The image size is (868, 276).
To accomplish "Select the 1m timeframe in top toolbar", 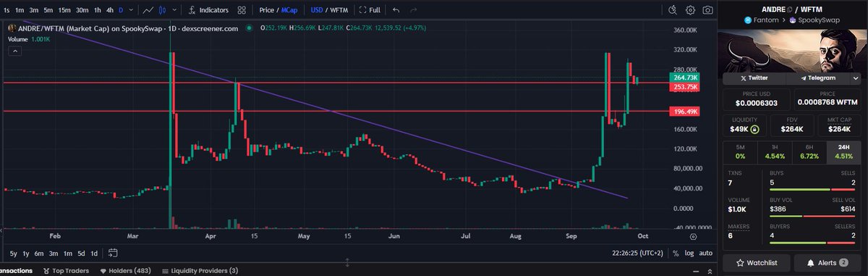I will [20, 10].
